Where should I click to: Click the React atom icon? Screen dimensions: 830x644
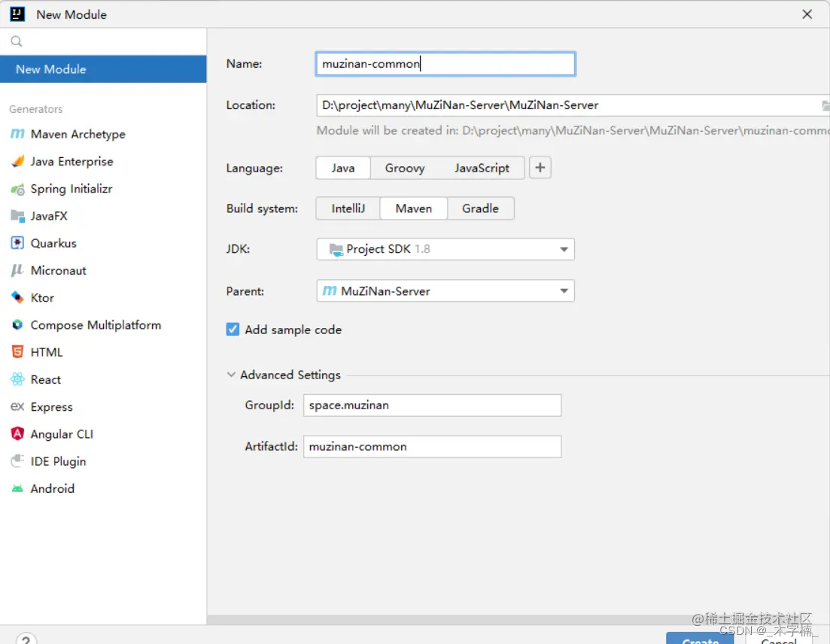point(17,379)
